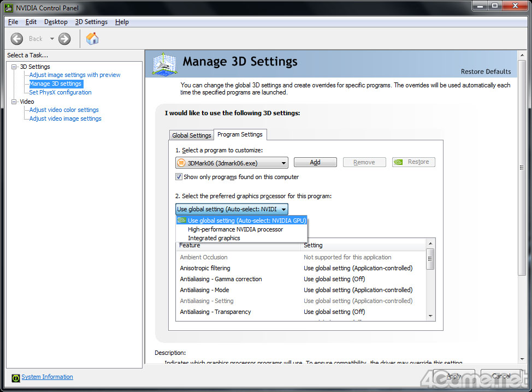Screen dimensions: 532x392
Task: Open the 3D Settings menu
Action: [91, 22]
